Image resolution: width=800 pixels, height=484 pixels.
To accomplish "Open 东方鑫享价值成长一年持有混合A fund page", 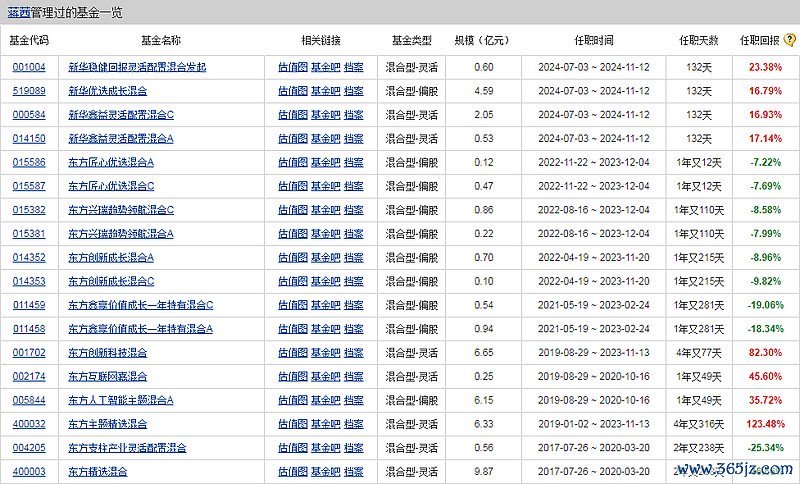I will click(x=141, y=329).
